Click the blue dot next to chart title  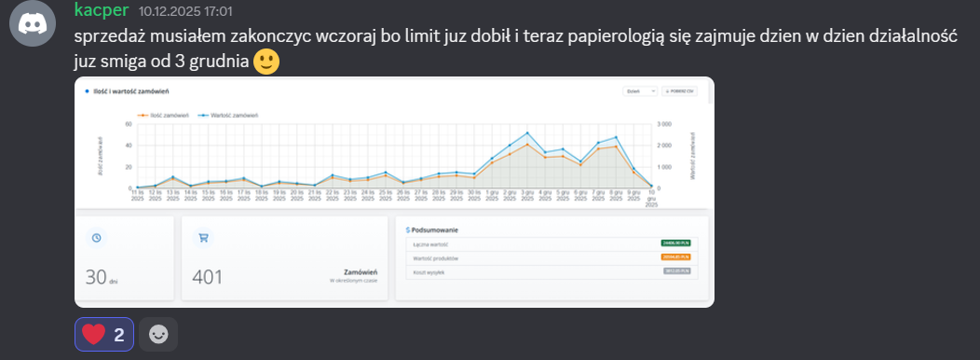(87, 91)
